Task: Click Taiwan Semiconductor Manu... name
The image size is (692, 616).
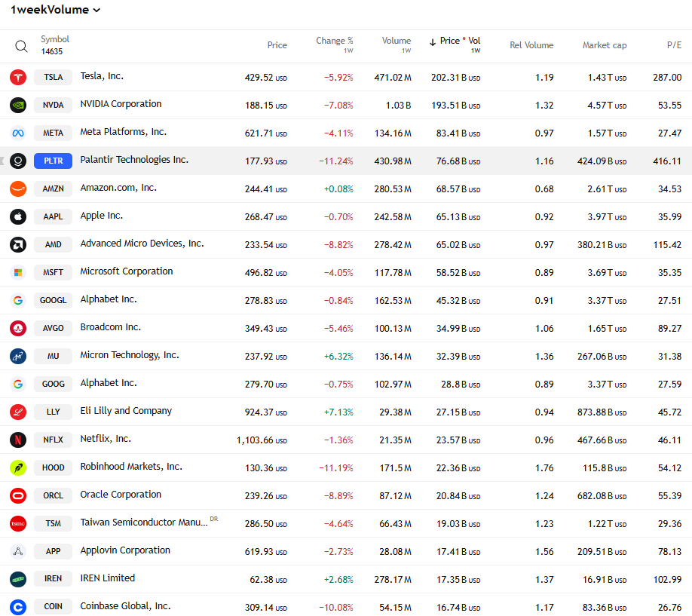Action: (144, 523)
